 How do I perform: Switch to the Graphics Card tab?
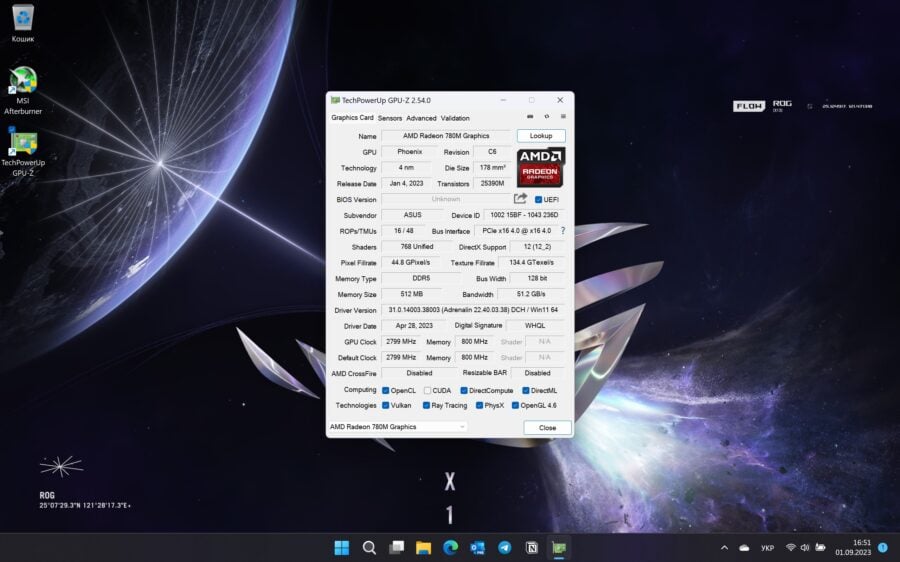(352, 117)
